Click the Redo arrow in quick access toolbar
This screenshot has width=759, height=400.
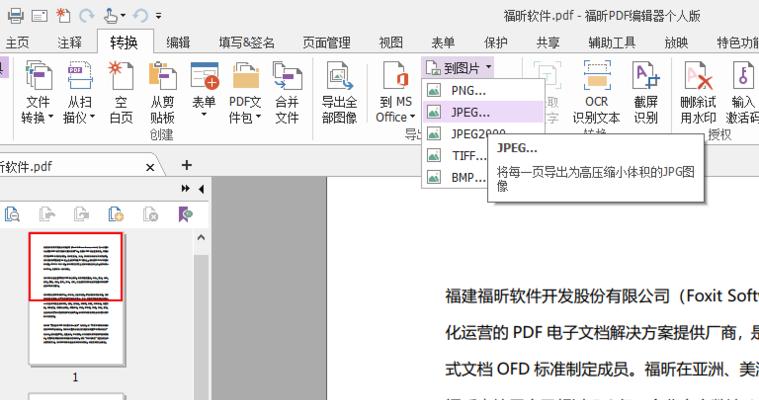87,16
